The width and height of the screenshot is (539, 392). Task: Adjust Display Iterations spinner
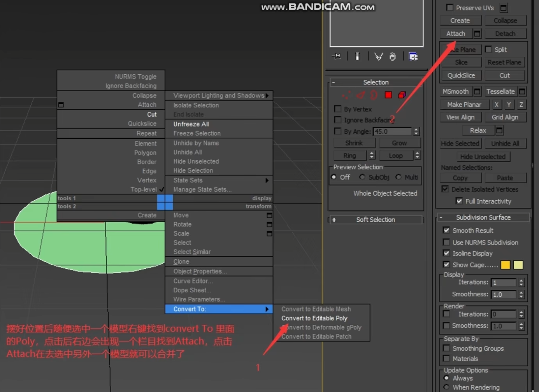click(521, 283)
